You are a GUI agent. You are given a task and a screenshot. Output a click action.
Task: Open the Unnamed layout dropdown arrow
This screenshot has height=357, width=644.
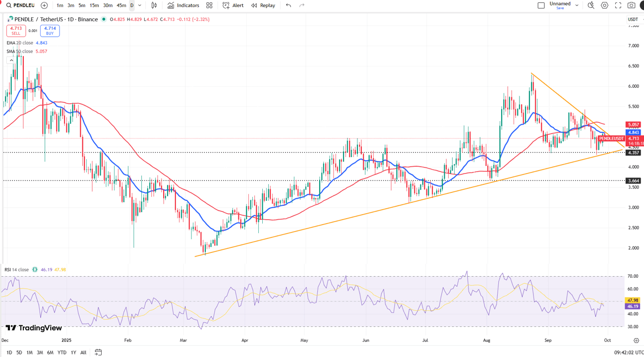point(577,5)
